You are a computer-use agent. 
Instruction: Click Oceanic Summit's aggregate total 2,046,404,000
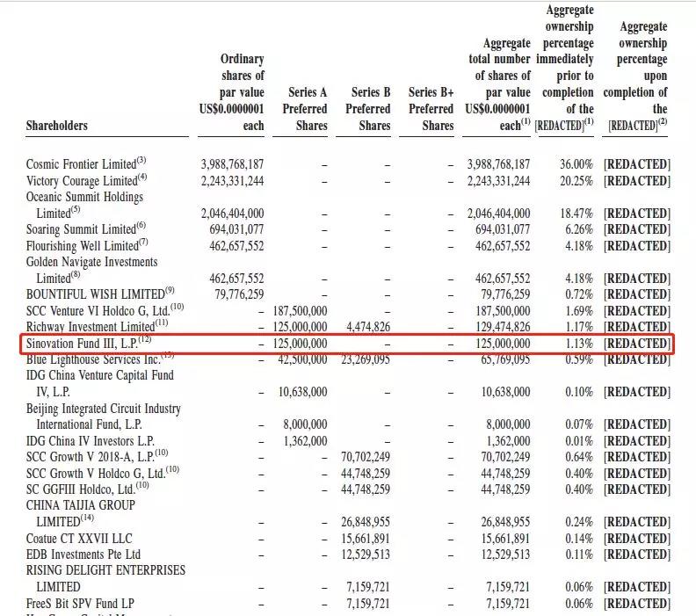tap(498, 214)
